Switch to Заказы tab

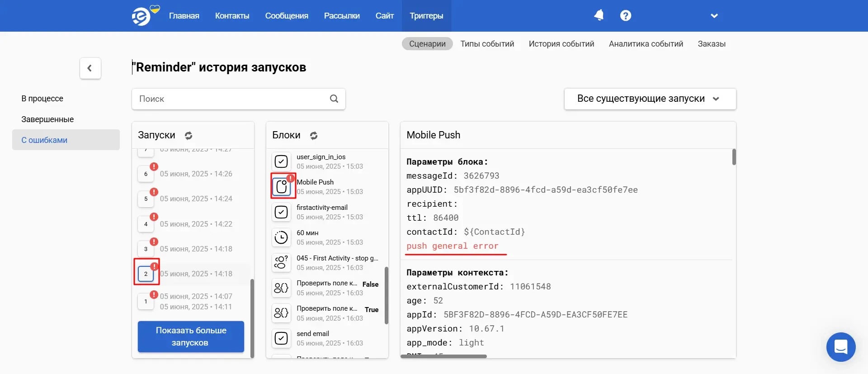pos(712,44)
